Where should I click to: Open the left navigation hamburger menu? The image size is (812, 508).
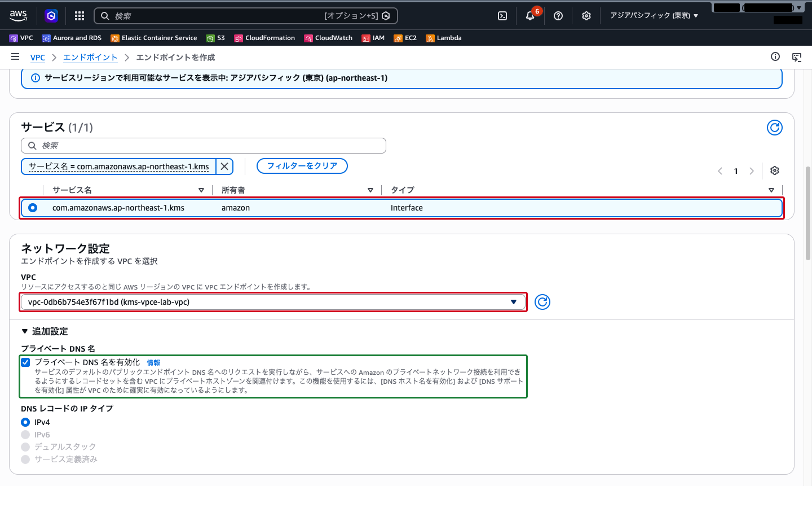(15, 56)
